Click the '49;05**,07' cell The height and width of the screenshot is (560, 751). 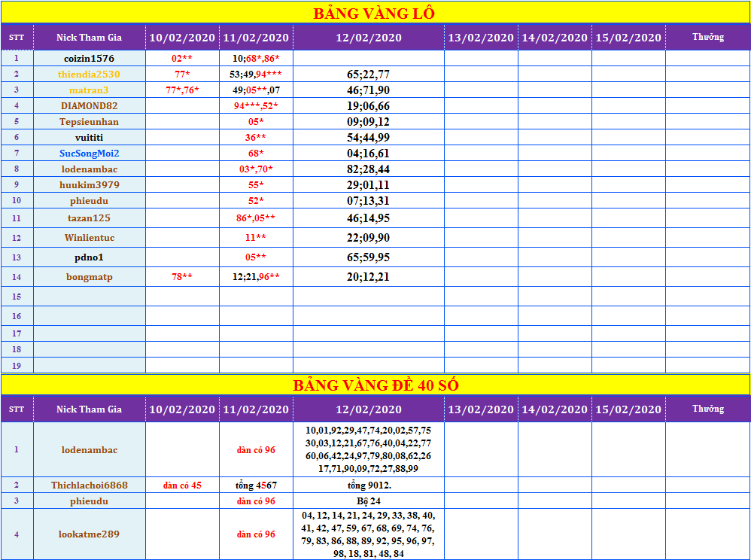coord(256,90)
